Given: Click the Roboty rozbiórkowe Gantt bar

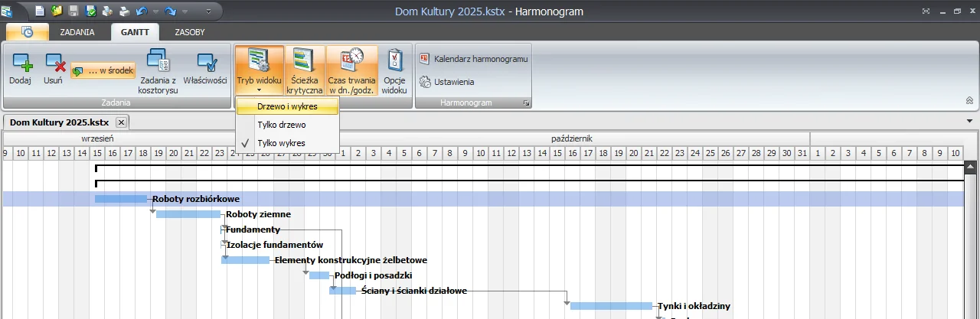Looking at the screenshot, I should click(x=121, y=199).
